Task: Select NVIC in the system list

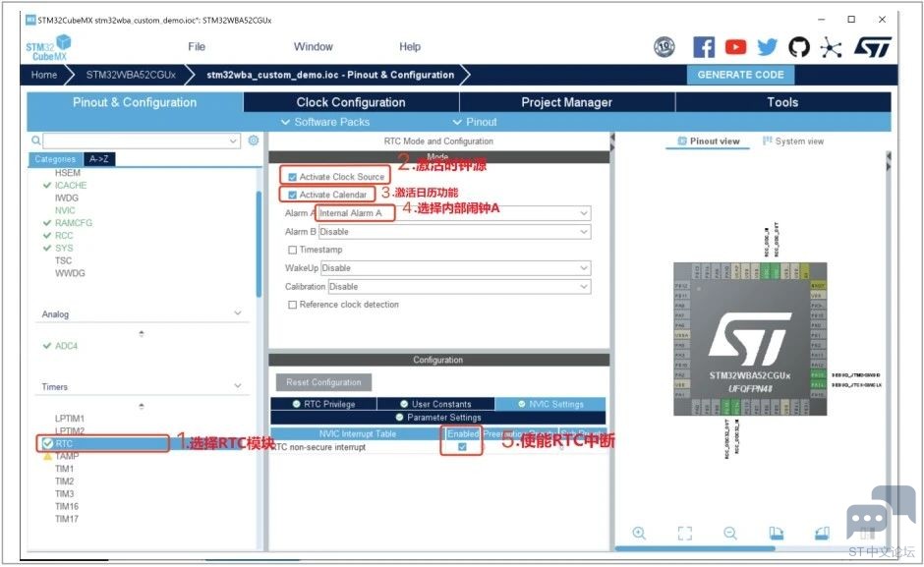Action: [65, 210]
